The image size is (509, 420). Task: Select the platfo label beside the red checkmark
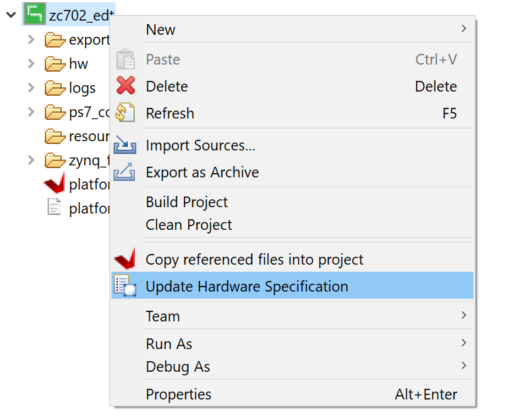[89, 184]
